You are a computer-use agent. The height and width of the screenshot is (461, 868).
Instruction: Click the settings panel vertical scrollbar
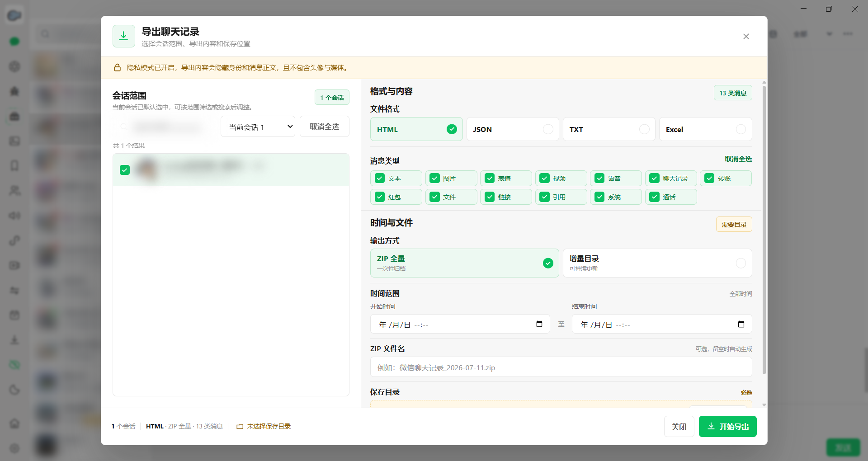click(x=764, y=230)
